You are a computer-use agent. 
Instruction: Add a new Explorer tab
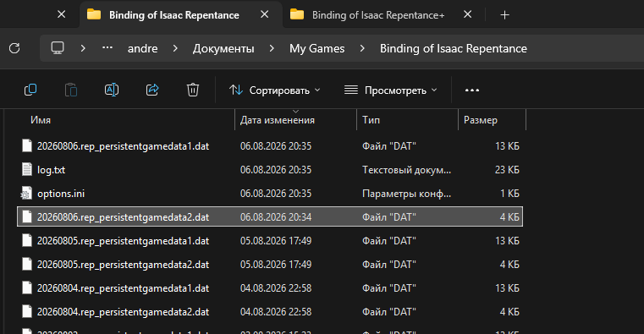click(x=504, y=15)
